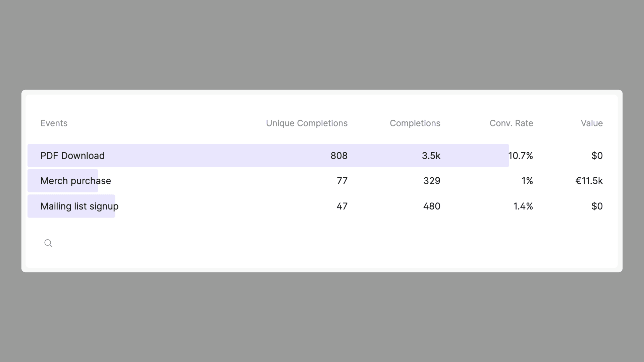Open the Merch purchase event
Screen dimensions: 644x362
tap(75, 181)
